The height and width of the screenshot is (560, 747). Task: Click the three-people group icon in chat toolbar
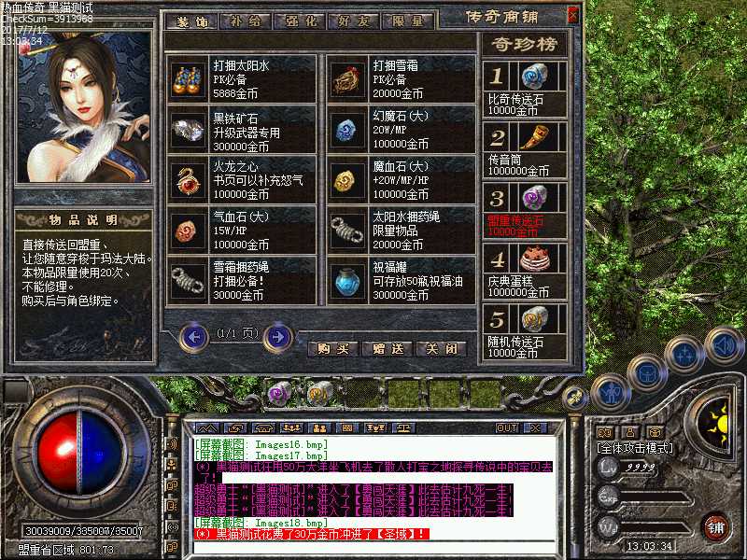[291, 428]
